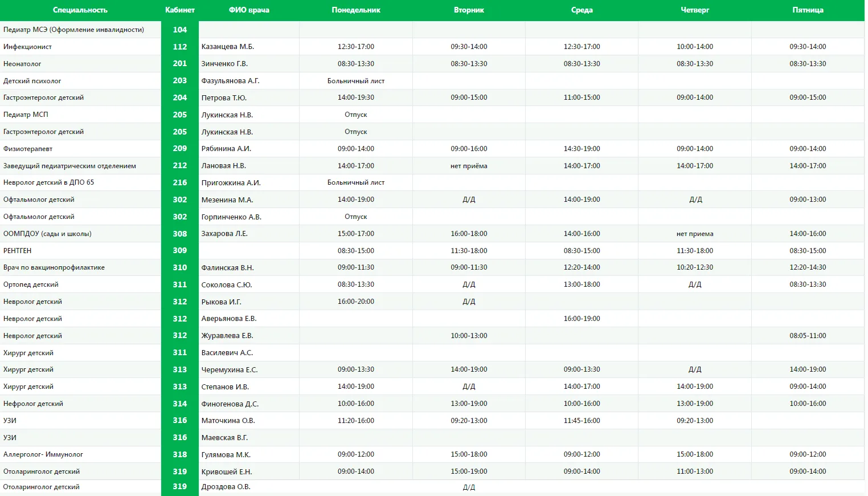The height and width of the screenshot is (496, 868).
Task: Select cabinet number 314
Action: click(180, 404)
